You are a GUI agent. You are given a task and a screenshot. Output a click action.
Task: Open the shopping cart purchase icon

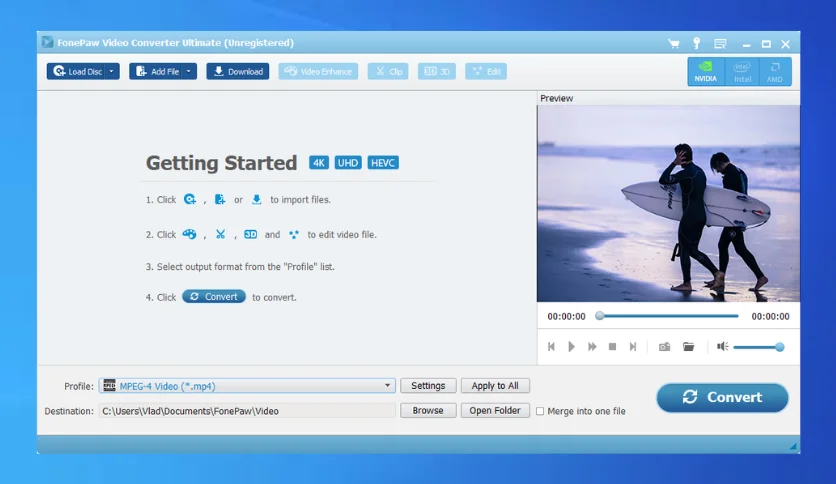tap(674, 44)
